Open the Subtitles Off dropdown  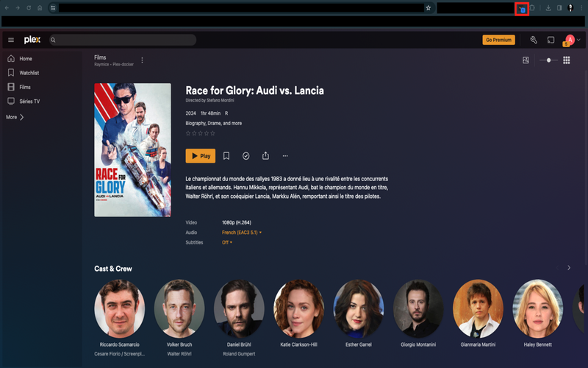point(227,243)
